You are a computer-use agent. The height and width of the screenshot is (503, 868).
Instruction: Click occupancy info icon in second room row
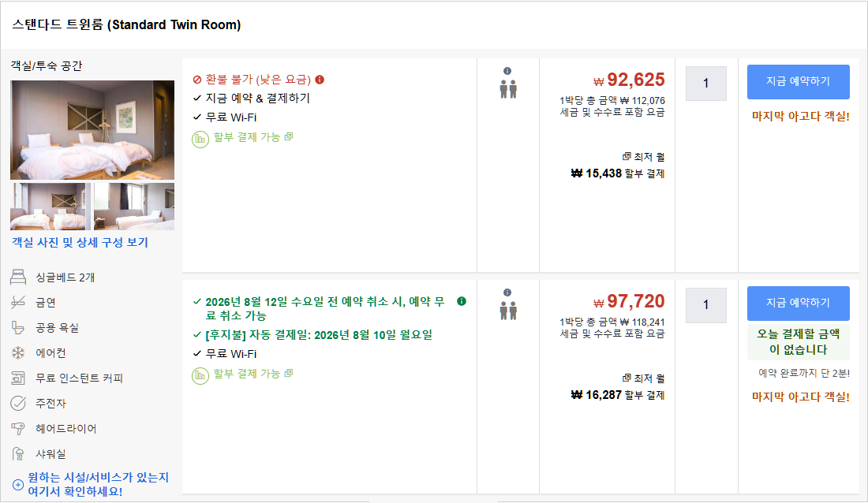pyautogui.click(x=507, y=292)
